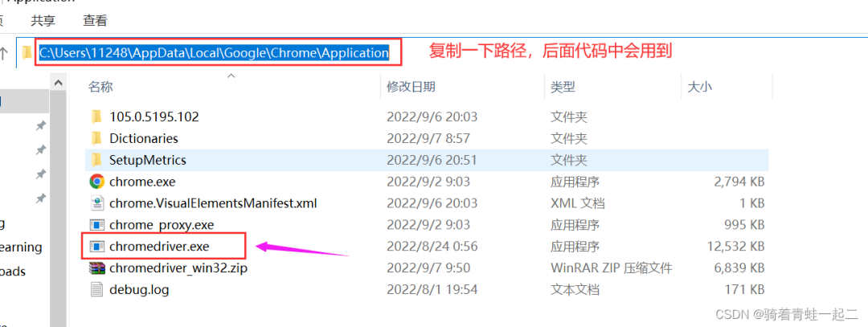Viewport: 868px width, 327px height.
Task: Select the chrome.exe file name
Action: point(142,182)
